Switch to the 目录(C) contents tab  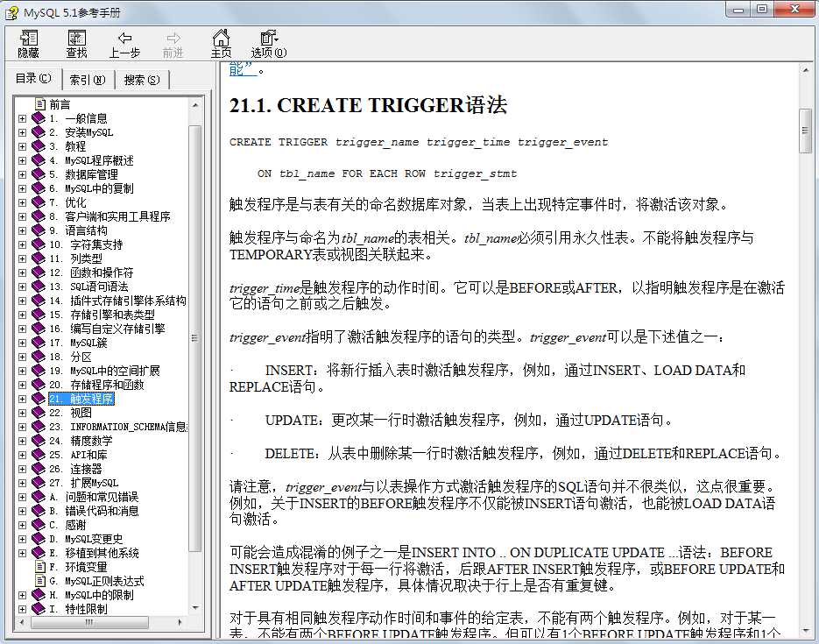click(33, 78)
